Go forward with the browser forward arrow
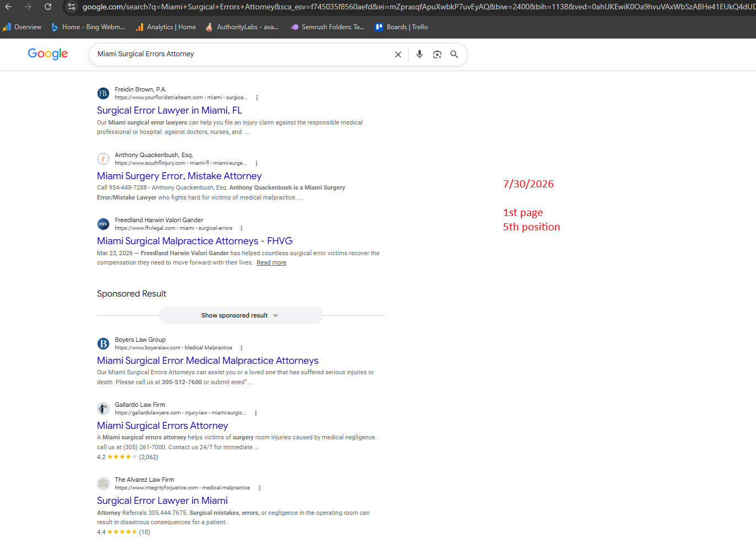This screenshot has height=538, width=756. click(x=28, y=7)
